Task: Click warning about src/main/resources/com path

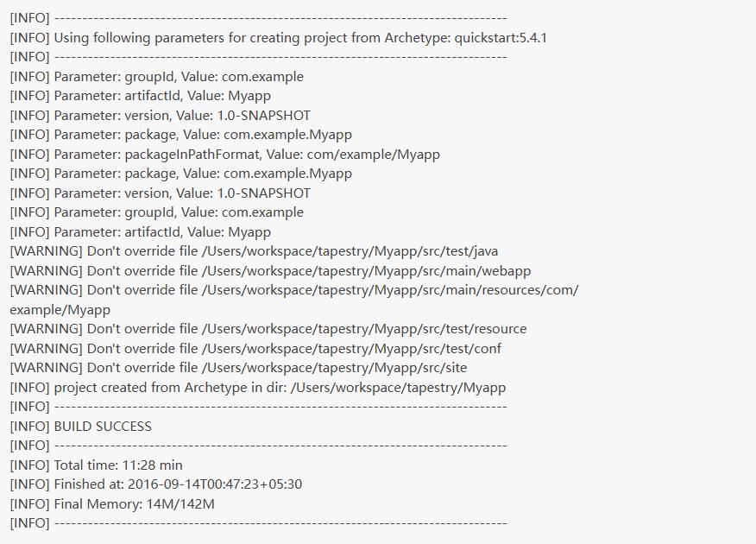Action: [294, 290]
